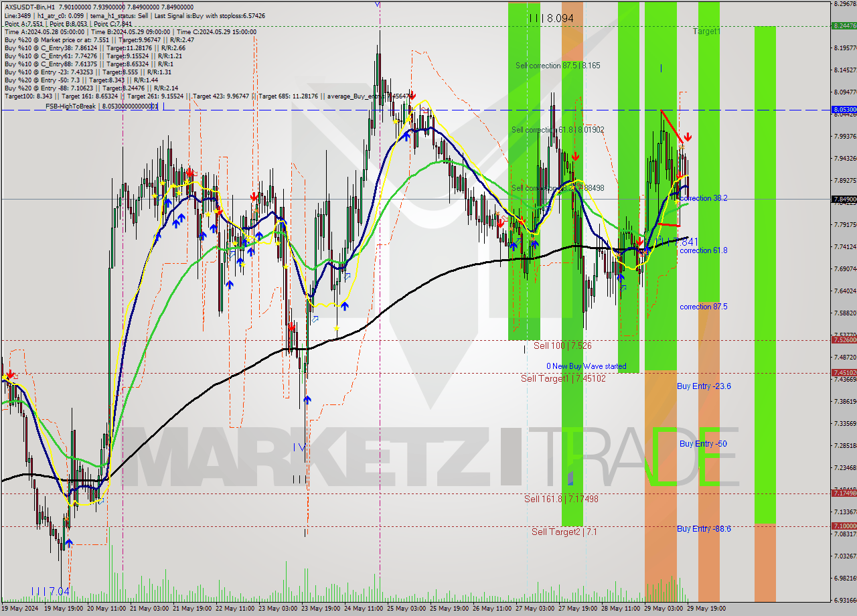857x616 pixels.
Task: Click the chart shift triangle marker at top
Action: click(378, 4)
